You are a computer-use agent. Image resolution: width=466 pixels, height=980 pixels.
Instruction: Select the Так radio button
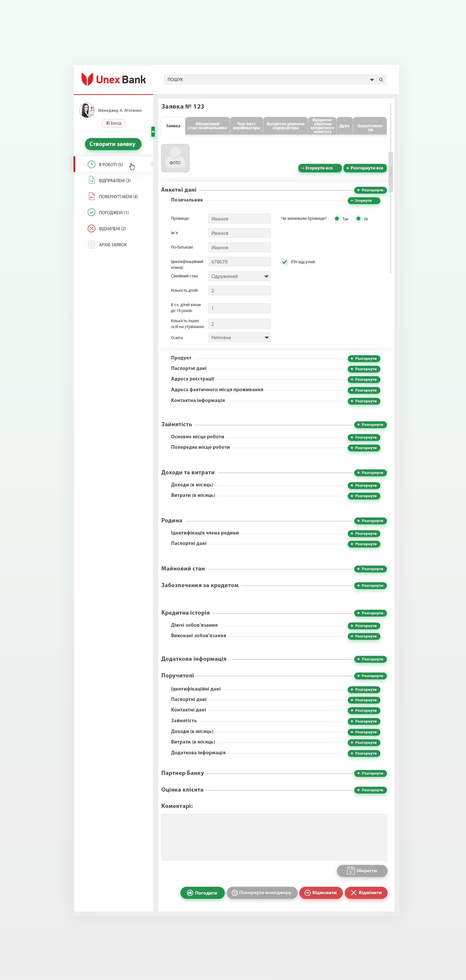(337, 219)
